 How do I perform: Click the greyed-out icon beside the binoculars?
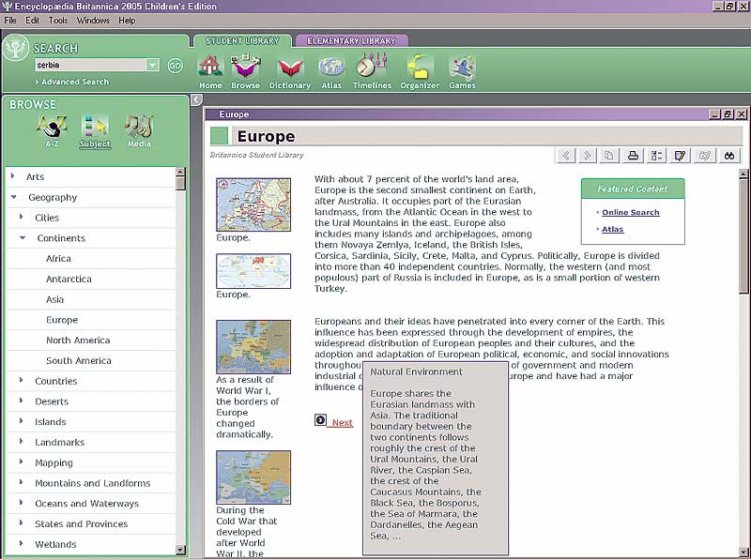(705, 156)
